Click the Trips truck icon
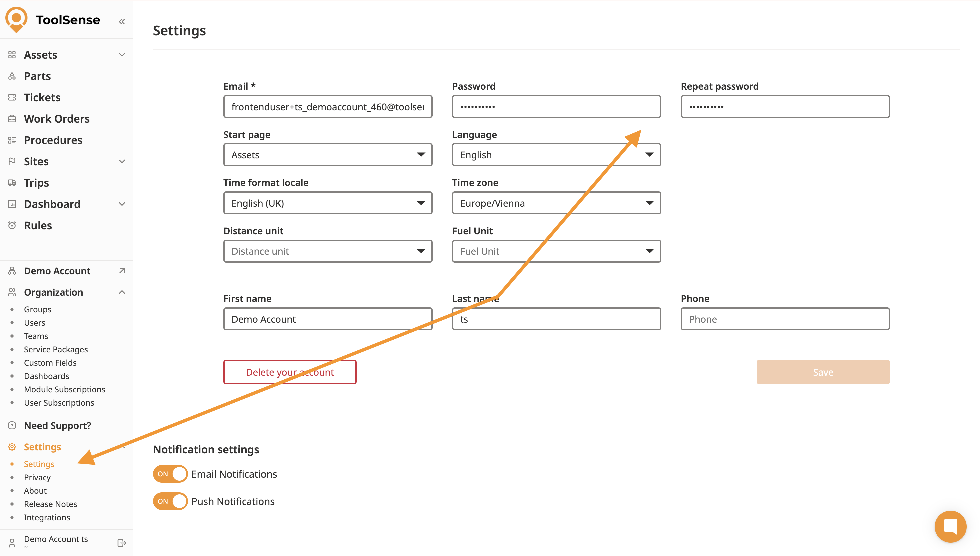This screenshot has width=980, height=556. click(x=12, y=183)
